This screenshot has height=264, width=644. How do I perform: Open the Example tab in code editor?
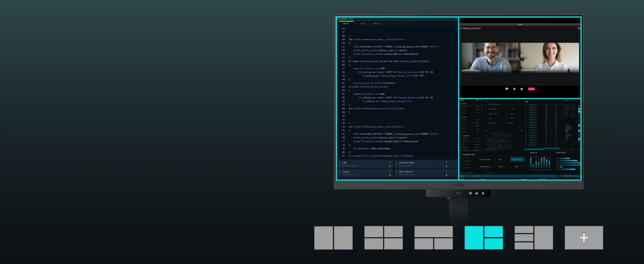click(x=346, y=23)
